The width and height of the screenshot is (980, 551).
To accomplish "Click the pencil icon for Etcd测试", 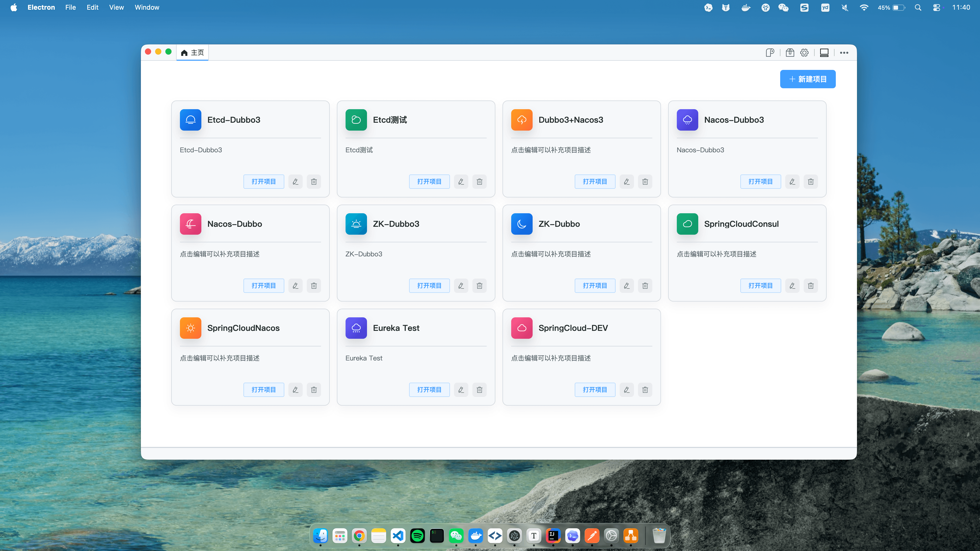I will coord(461,181).
